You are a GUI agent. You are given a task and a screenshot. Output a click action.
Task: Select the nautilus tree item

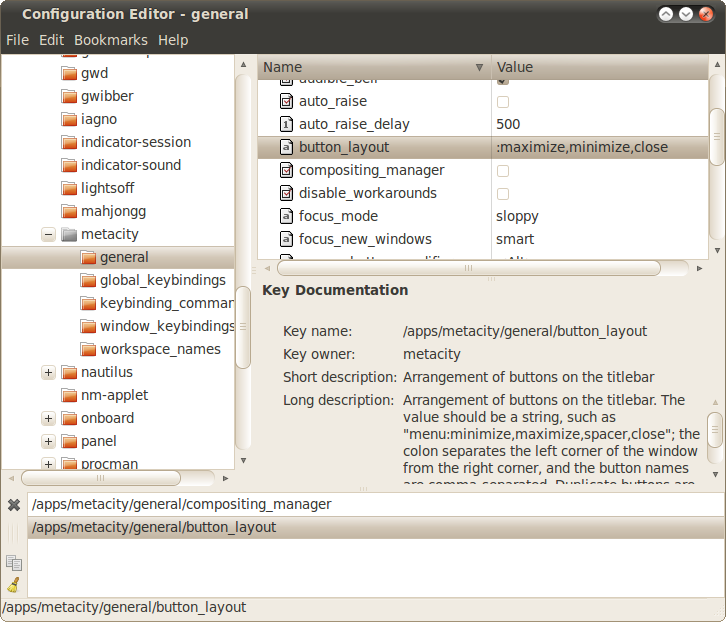point(107,372)
